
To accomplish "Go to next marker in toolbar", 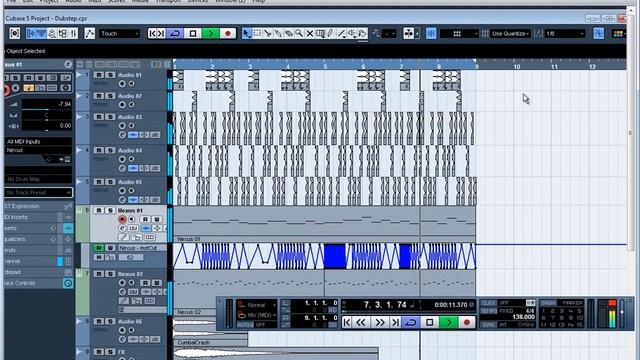I will point(161,33).
